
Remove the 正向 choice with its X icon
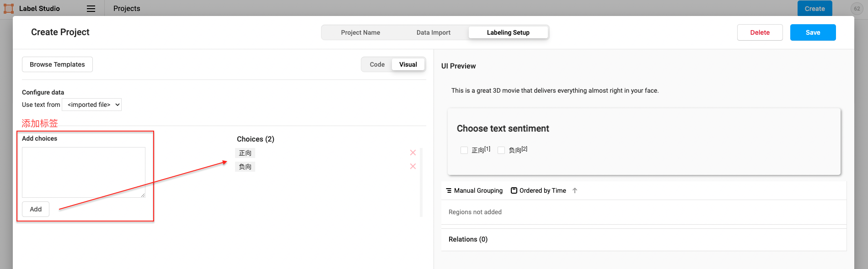pyautogui.click(x=413, y=153)
